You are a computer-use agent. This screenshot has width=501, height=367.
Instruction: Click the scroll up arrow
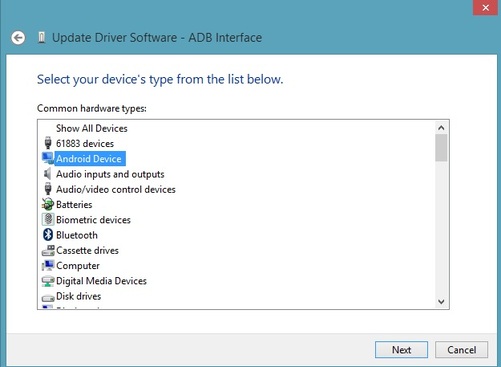coord(441,128)
